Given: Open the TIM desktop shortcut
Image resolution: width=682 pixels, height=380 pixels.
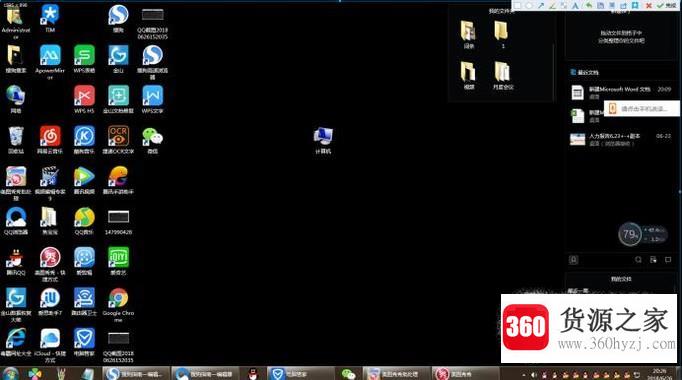Looking at the screenshot, I should 50,18.
